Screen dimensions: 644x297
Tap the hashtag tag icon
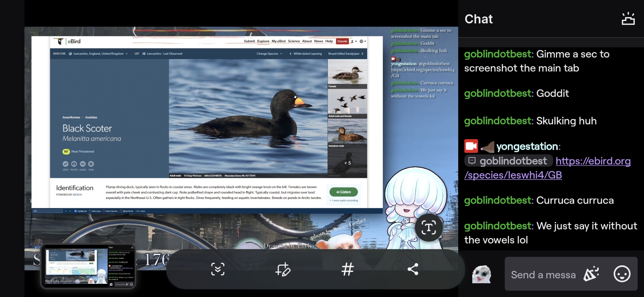[x=348, y=269]
